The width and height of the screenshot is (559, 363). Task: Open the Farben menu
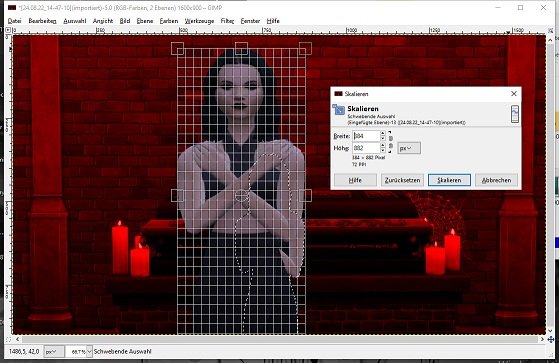click(x=169, y=21)
